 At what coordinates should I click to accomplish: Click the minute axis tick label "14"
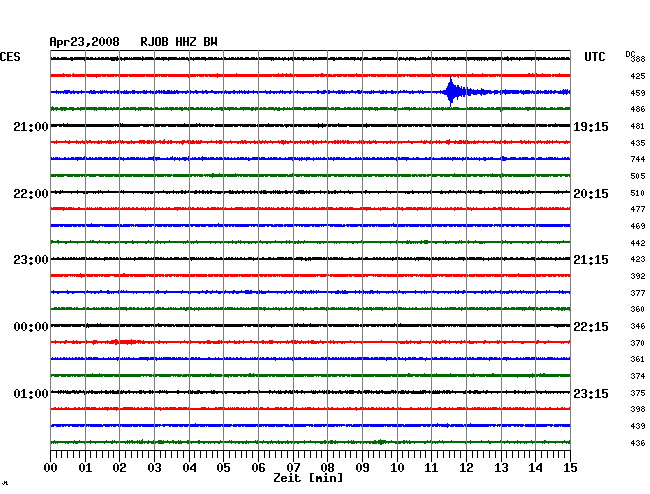(x=535, y=468)
